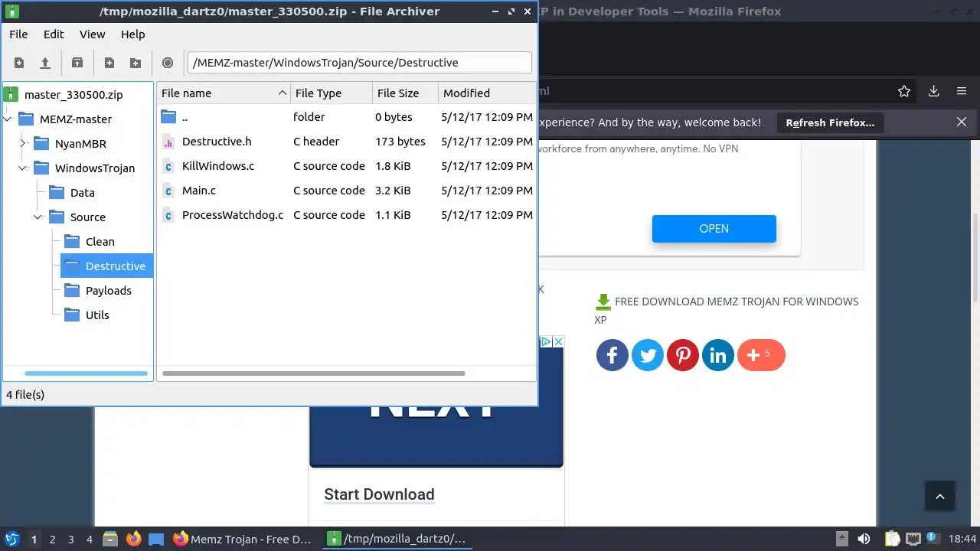Sort by the File Type column header
The width and height of the screenshot is (980, 551).
coord(332,93)
